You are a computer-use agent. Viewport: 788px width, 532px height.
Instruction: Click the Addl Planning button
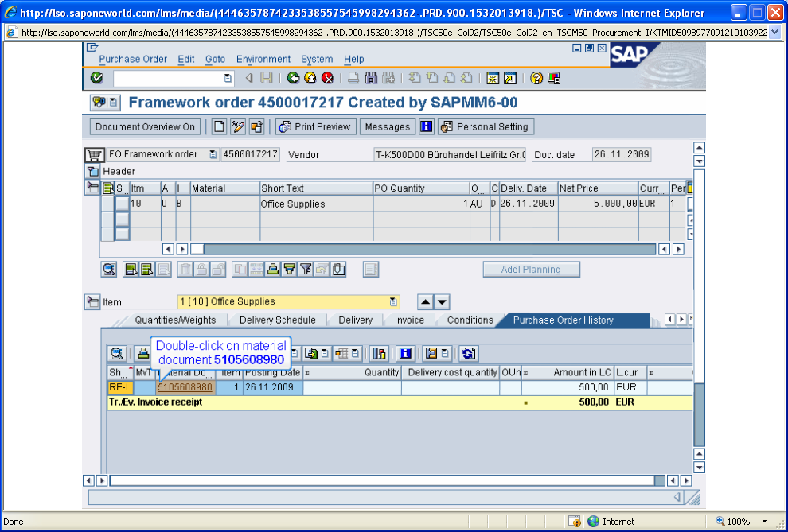pyautogui.click(x=531, y=270)
